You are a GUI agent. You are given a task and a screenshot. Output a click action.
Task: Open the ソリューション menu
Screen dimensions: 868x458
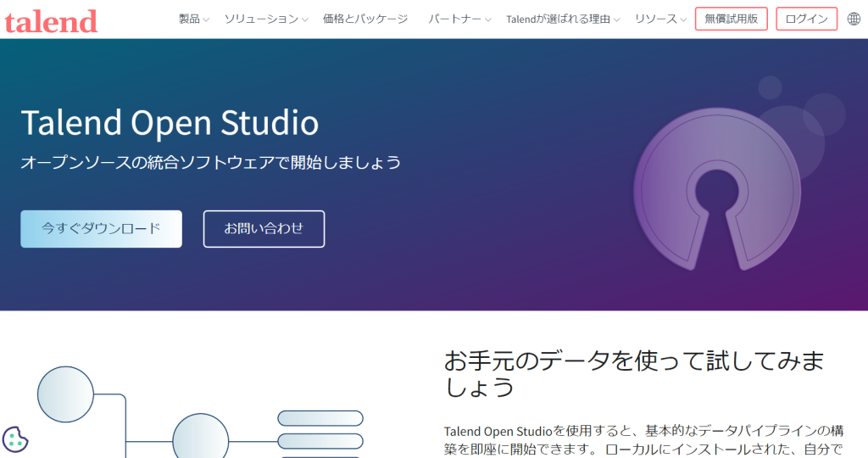(x=265, y=19)
